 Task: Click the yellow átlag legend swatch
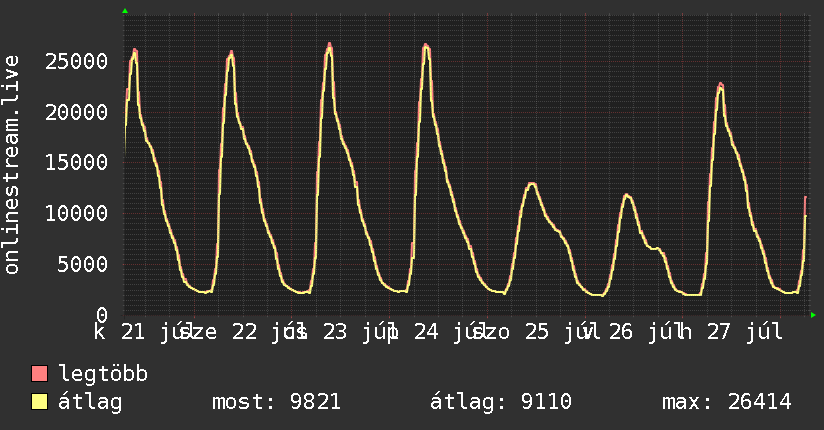point(39,402)
